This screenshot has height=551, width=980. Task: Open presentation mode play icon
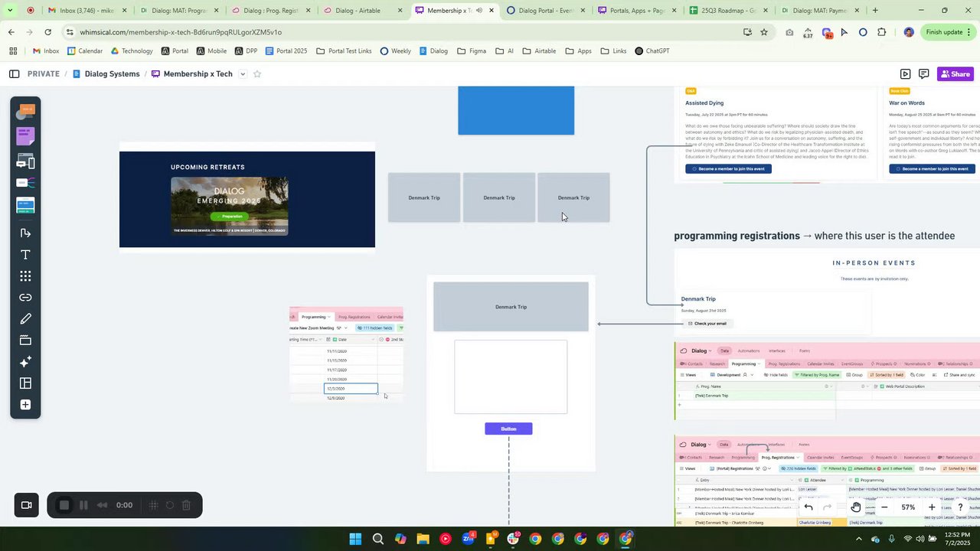905,74
